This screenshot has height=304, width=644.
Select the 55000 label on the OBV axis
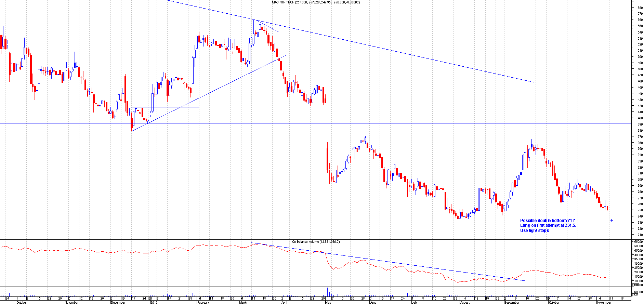point(638,242)
